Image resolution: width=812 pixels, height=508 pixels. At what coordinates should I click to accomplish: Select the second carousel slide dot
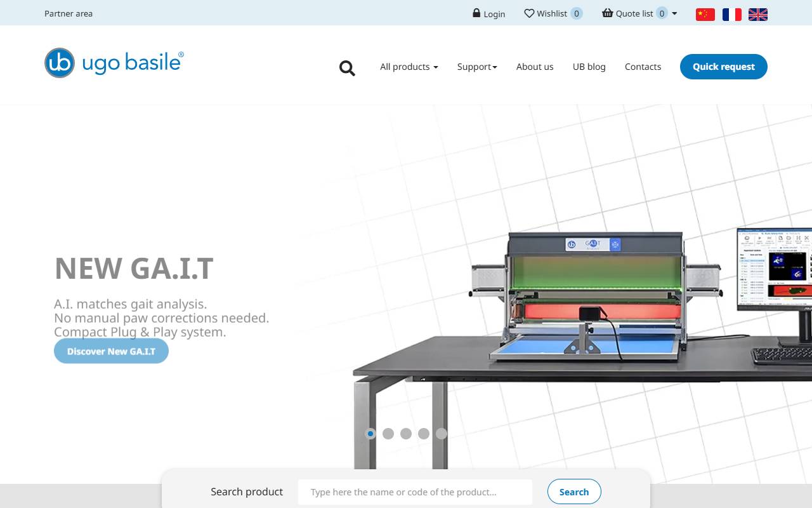pyautogui.click(x=388, y=434)
